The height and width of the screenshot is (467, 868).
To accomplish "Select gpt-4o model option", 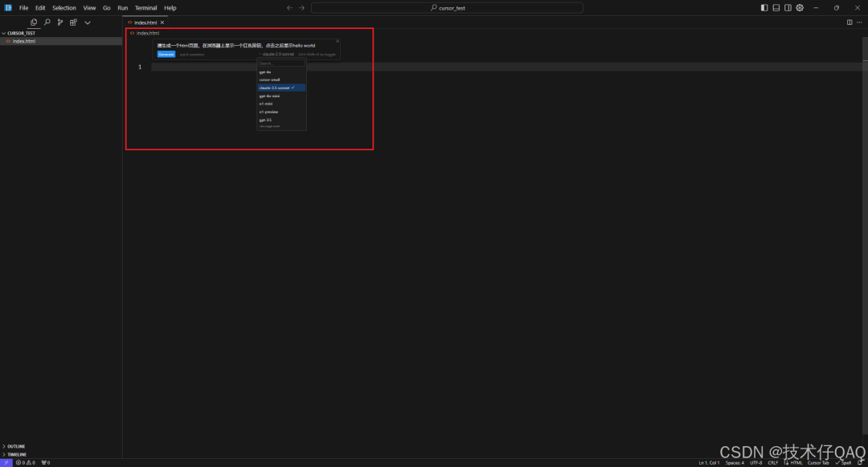I will (281, 72).
